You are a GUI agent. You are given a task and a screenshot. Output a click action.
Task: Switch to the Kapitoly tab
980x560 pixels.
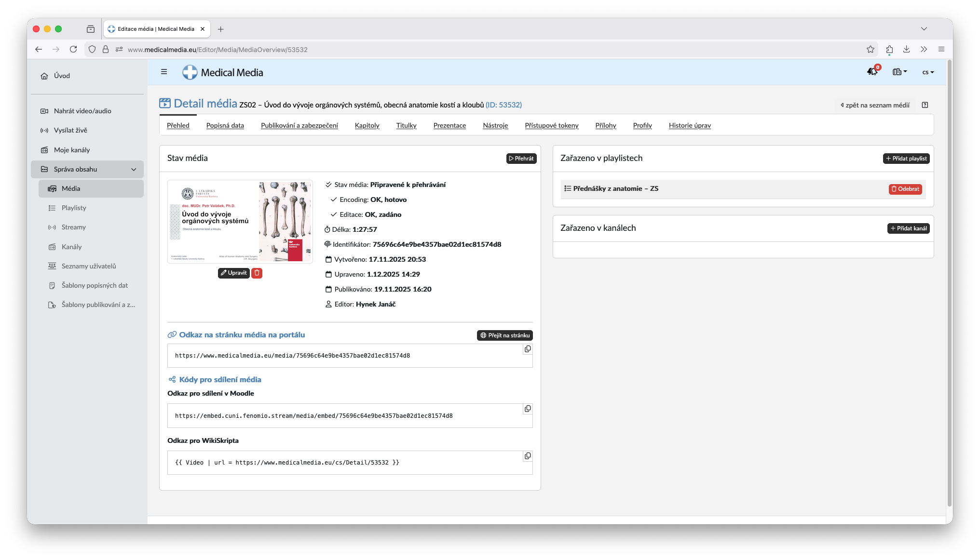367,125
